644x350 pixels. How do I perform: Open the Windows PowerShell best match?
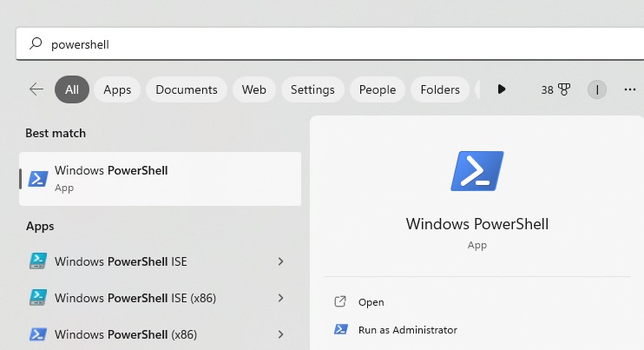coord(161,179)
